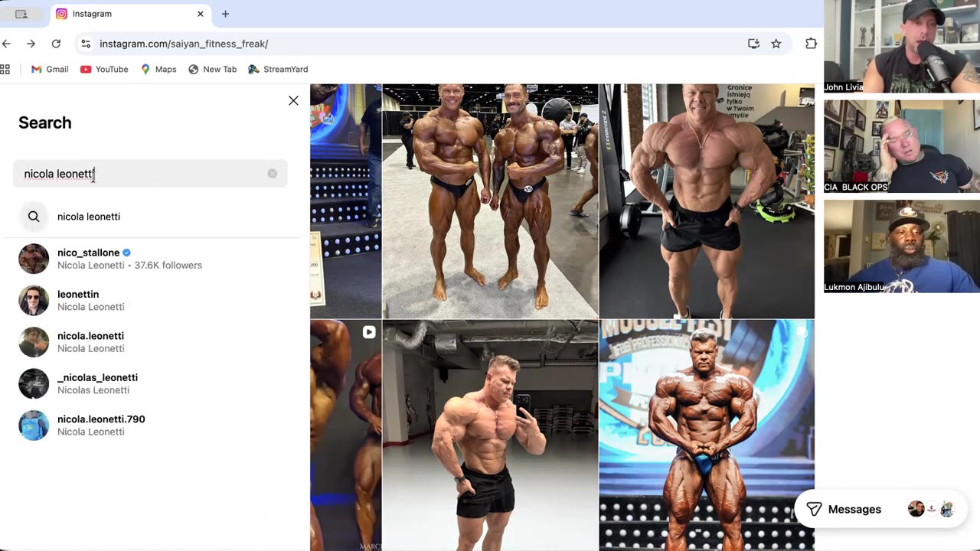980x551 pixels.
Task: Open the Gmail bookmark
Action: pos(50,69)
